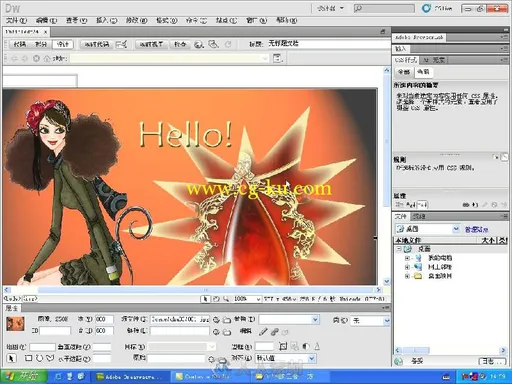The image size is (512, 384).
Task: Close the open document tab
Action: pyautogui.click(x=46, y=32)
